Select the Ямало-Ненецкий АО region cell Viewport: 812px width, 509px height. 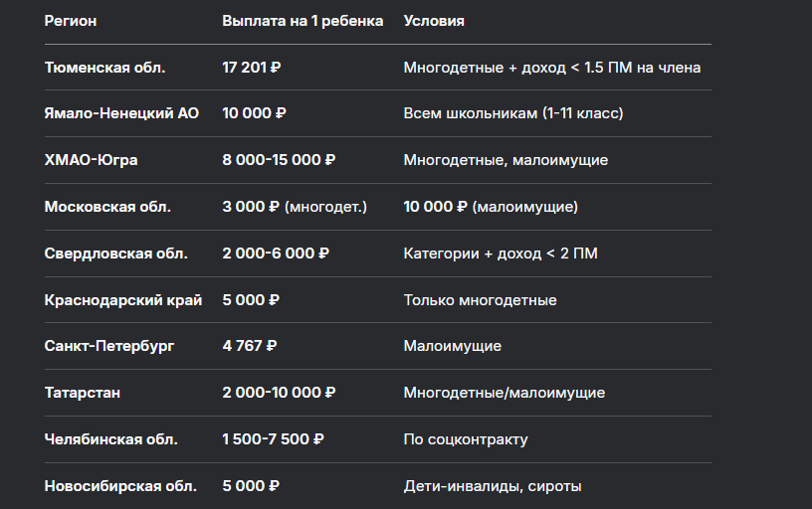click(x=121, y=113)
